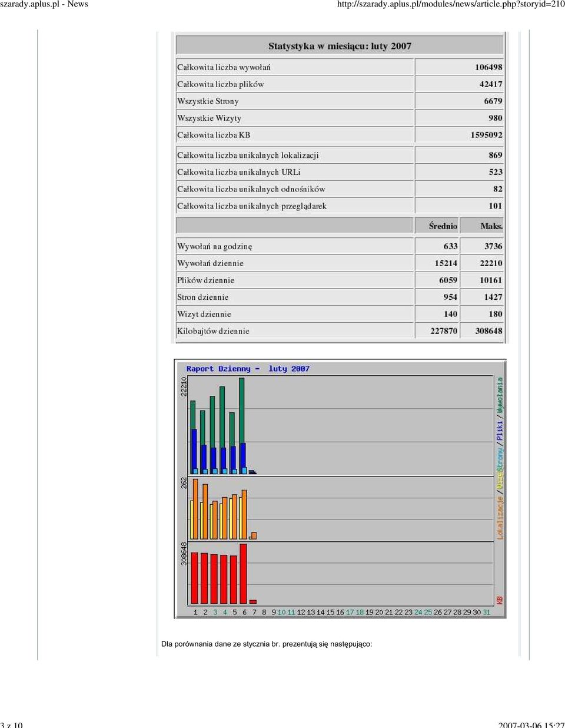Click the average value 954

450,297
